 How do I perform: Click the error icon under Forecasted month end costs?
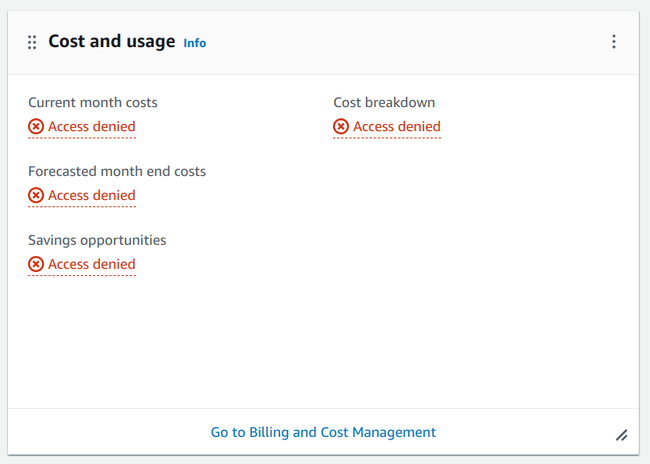point(36,196)
